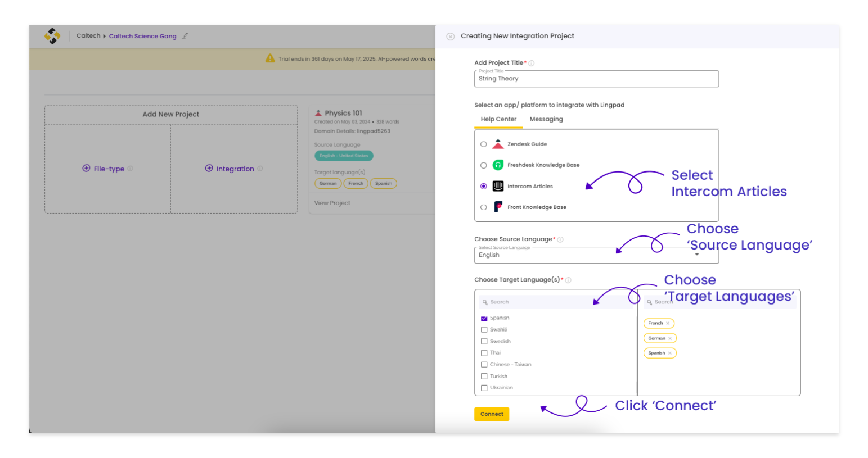Viewport: 868px width, 458px height.
Task: Remove the German chip with its x
Action: tap(670, 338)
